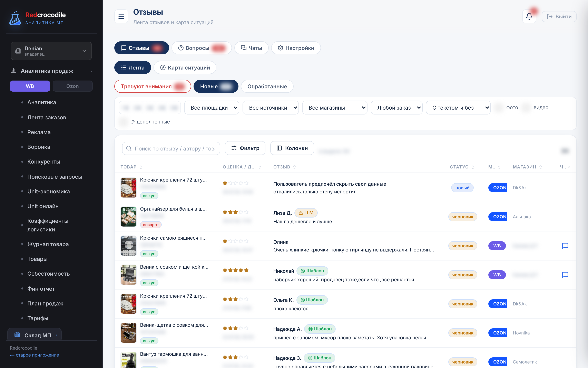588x368 pixels.
Task: Open chat icon in Николай review row
Action: click(565, 275)
